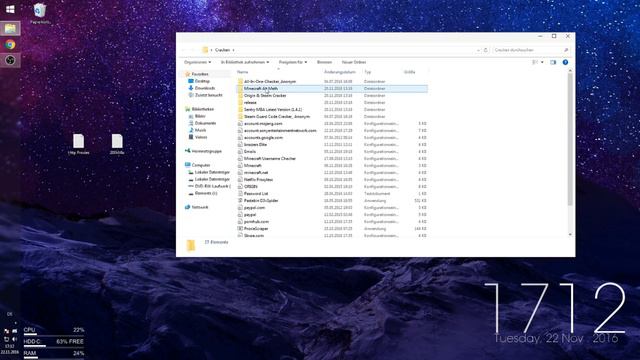Viewport: 640px width, 360px height.
Task: Select the 'Minecraft Alt Meth' folder
Action: tap(332, 89)
